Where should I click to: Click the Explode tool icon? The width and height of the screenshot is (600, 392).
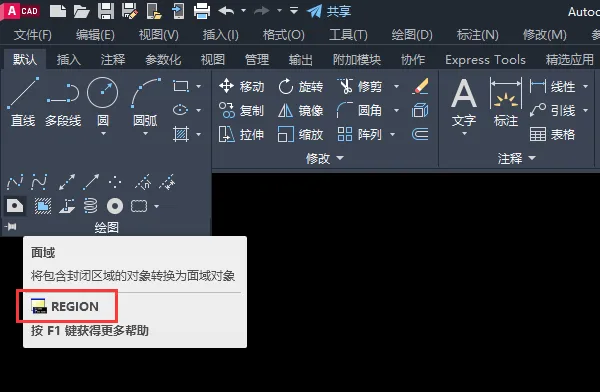point(420,110)
